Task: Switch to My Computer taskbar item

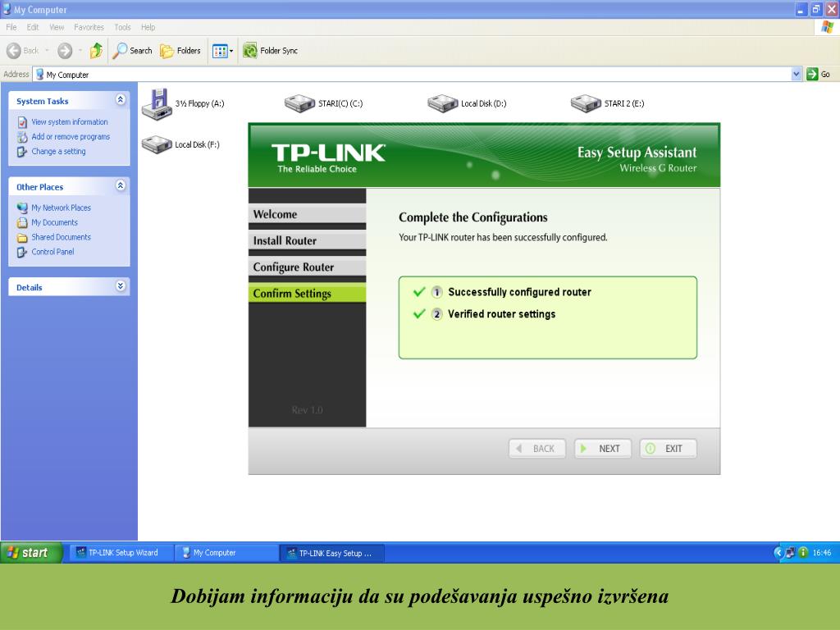Action: click(226, 553)
